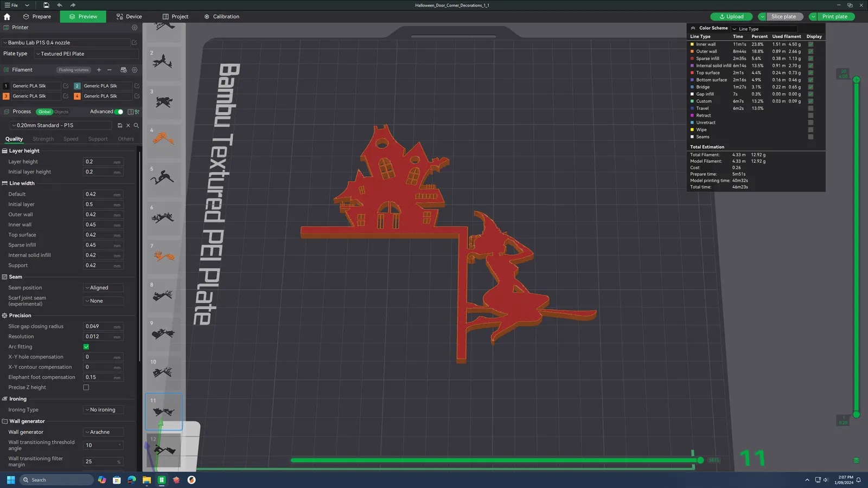Search process settings with the magnifier icon
The image size is (868, 488).
click(136, 125)
